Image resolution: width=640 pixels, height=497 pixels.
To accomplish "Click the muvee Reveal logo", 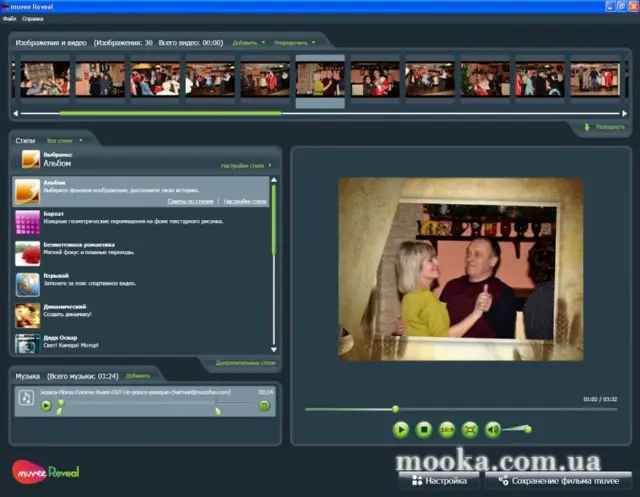I will pos(45,472).
